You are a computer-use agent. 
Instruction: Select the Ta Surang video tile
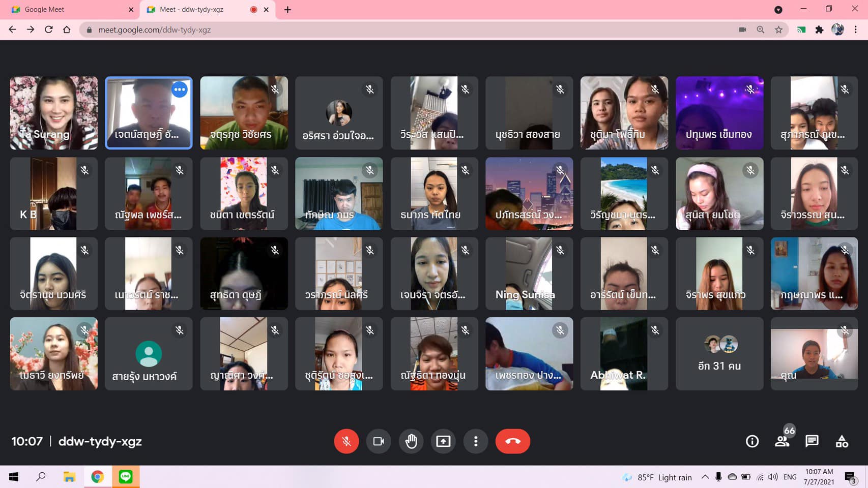click(53, 113)
